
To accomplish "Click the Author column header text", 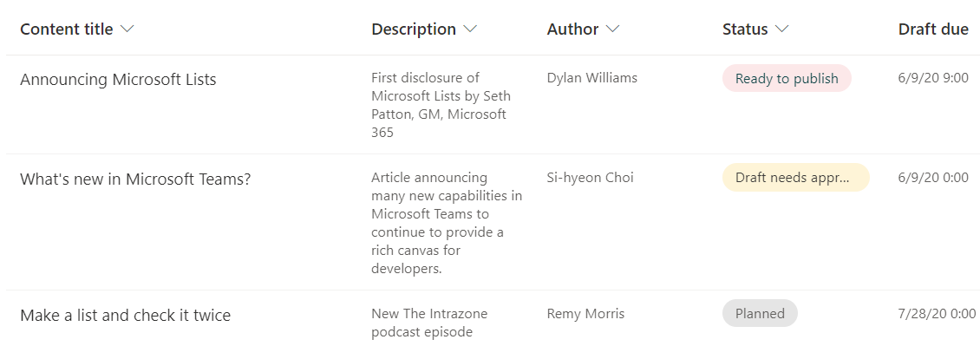I will pyautogui.click(x=572, y=29).
